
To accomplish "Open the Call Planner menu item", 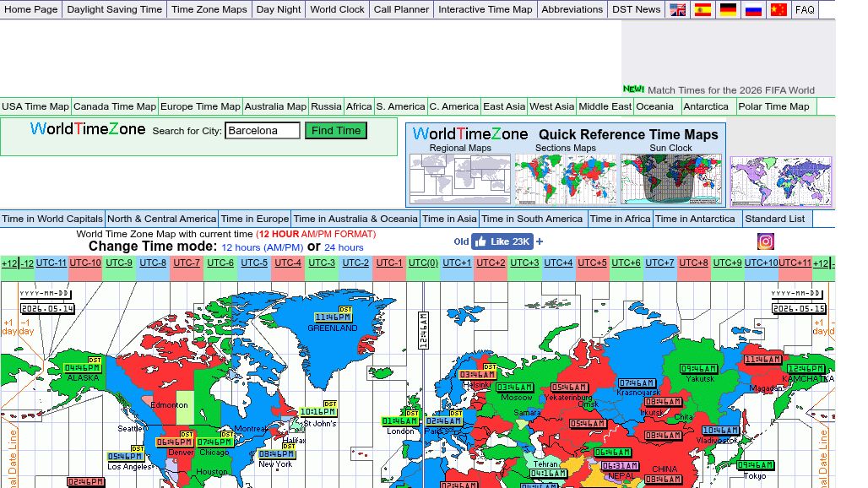I will (401, 9).
